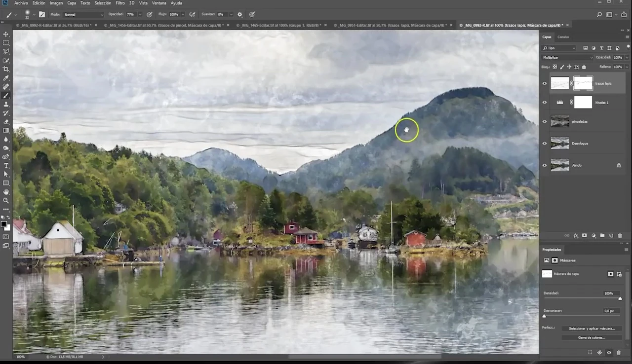Click the Densidad slider handle

pyautogui.click(x=620, y=298)
